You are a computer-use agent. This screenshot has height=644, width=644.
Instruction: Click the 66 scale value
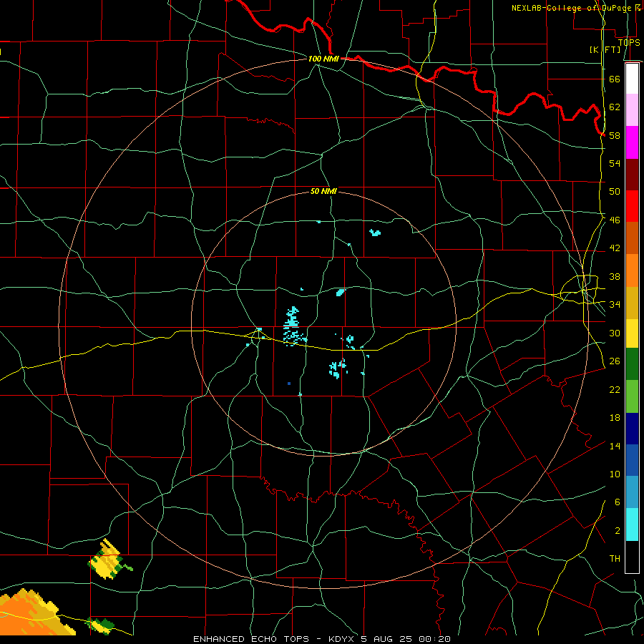coord(615,79)
